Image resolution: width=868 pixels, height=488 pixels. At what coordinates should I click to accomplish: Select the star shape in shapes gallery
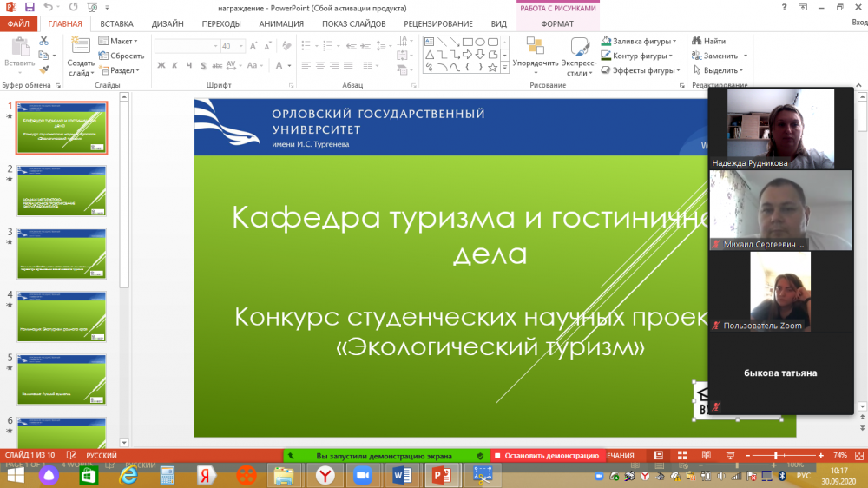(492, 67)
